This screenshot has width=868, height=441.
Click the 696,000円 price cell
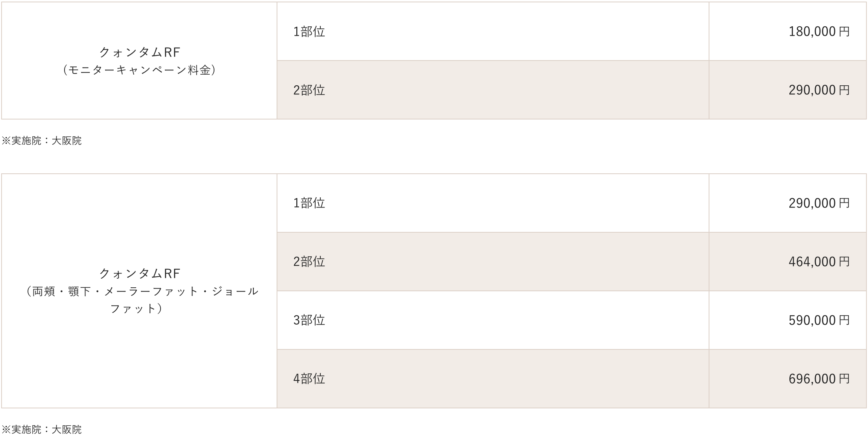[x=819, y=379]
